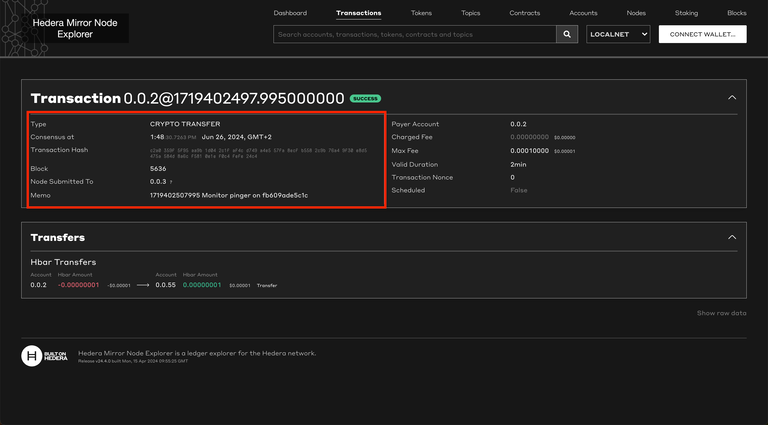Click the Connect Wallet button
The width and height of the screenshot is (768, 425).
coord(702,34)
